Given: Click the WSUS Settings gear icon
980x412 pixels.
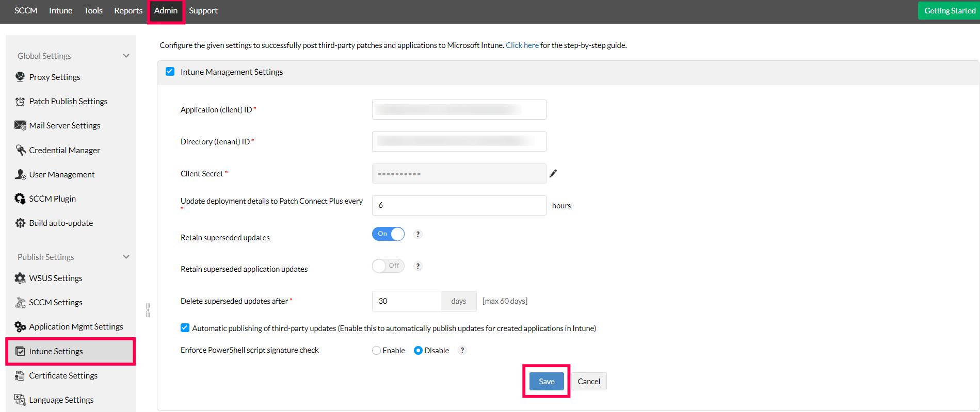Looking at the screenshot, I should click(20, 278).
